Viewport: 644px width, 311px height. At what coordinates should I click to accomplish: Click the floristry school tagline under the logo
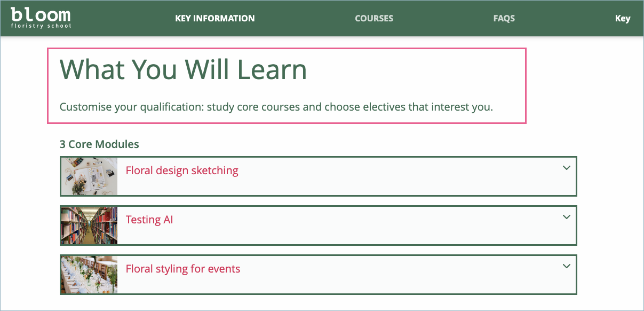(41, 26)
